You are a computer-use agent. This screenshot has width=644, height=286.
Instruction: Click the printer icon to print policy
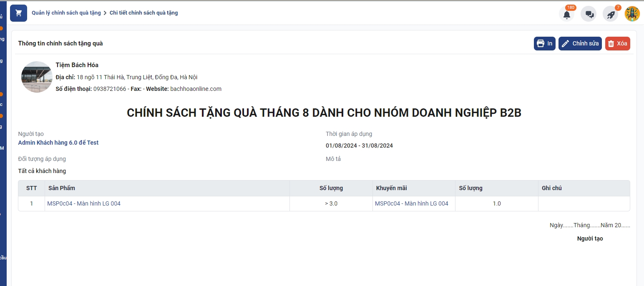click(x=544, y=43)
